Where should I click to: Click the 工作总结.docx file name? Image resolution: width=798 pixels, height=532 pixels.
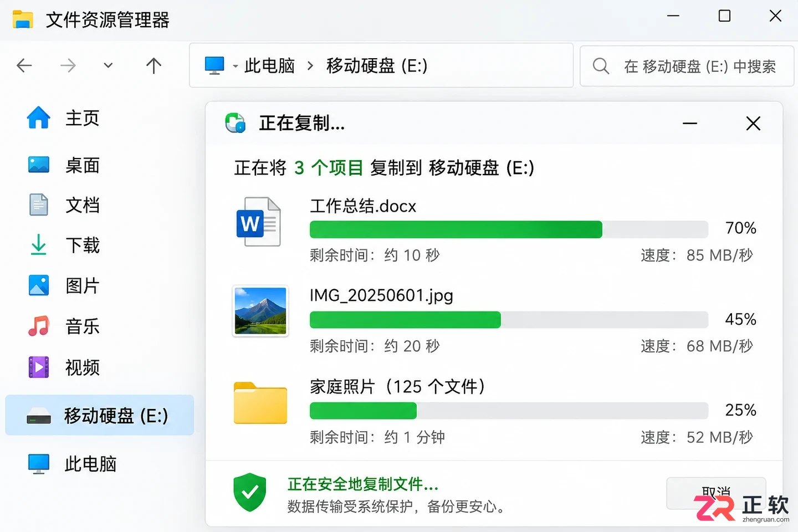point(363,206)
